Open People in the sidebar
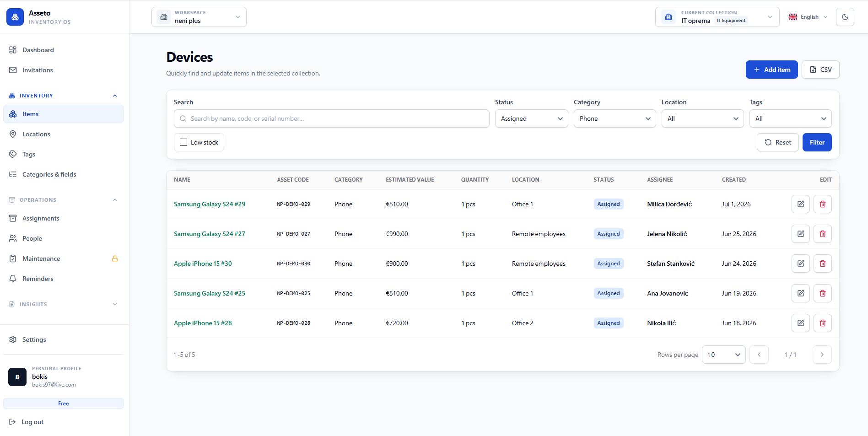Viewport: 868px width, 436px height. pyautogui.click(x=63, y=238)
